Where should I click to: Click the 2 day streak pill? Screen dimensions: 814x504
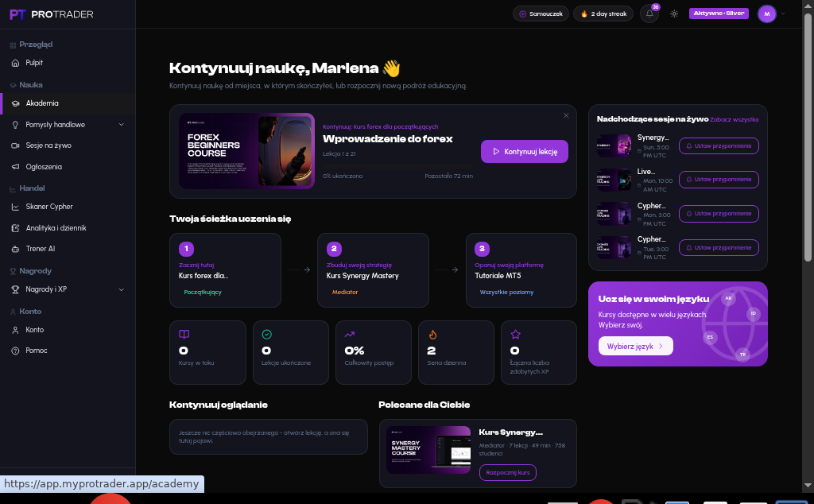point(603,14)
